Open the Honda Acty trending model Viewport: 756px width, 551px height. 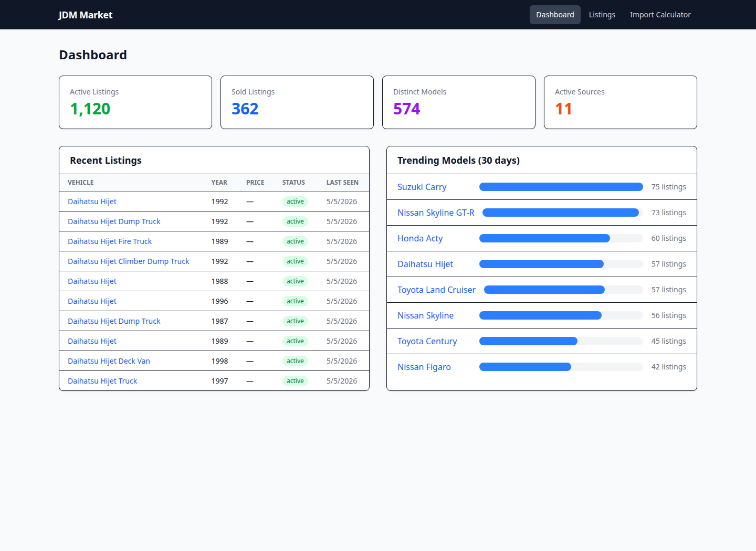pyautogui.click(x=420, y=238)
